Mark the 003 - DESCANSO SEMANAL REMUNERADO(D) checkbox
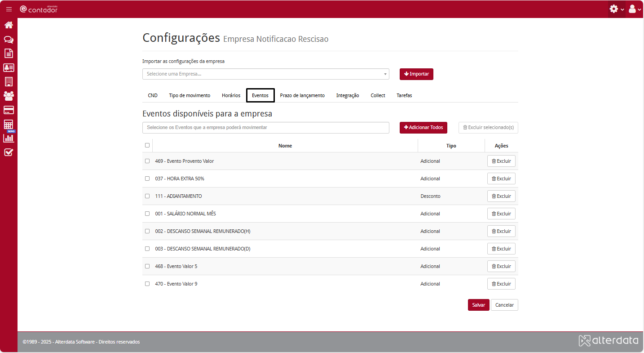This screenshot has height=353, width=644. coord(147,249)
